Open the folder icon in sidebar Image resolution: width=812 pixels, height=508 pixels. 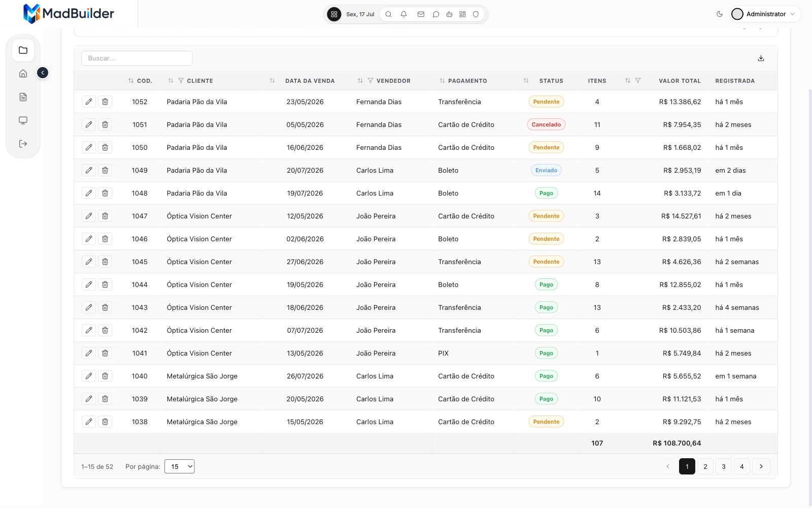point(23,50)
